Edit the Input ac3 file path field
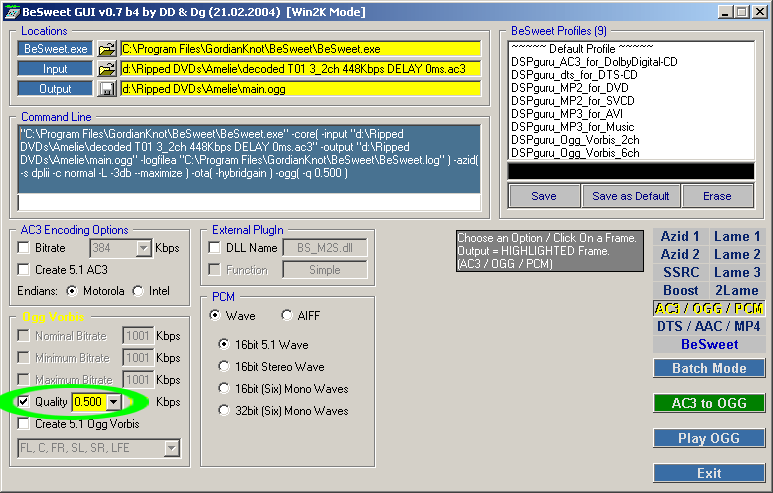Viewport: 773px width, 493px height. [x=300, y=69]
